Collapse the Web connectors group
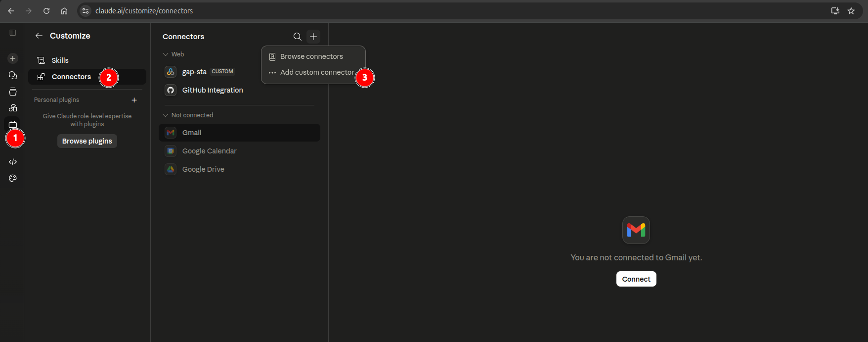The height and width of the screenshot is (342, 868). [174, 54]
